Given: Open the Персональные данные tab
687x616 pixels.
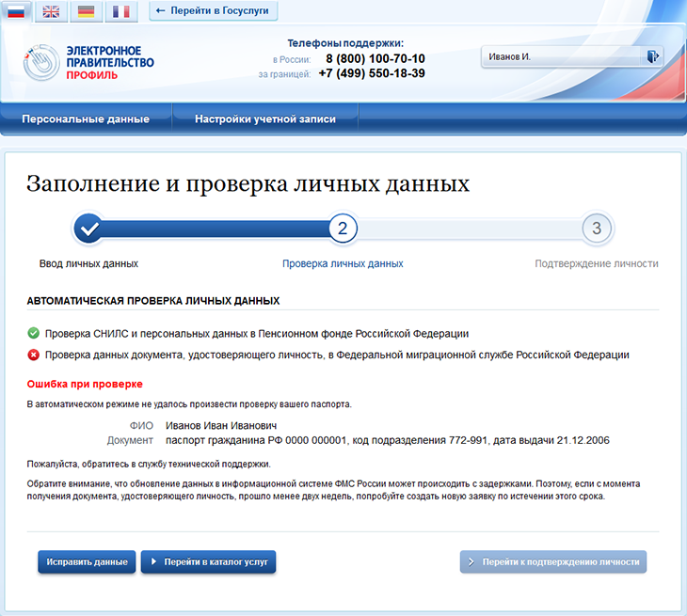Looking at the screenshot, I should coord(86,119).
